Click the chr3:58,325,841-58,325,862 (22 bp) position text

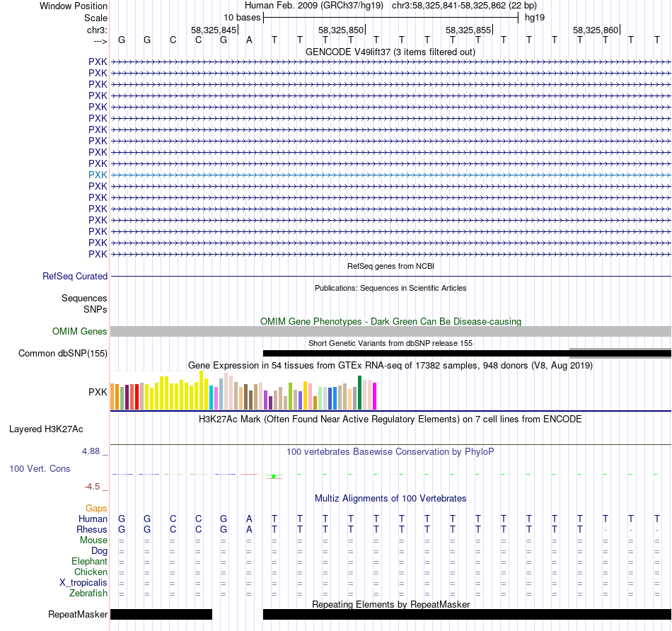pyautogui.click(x=464, y=6)
